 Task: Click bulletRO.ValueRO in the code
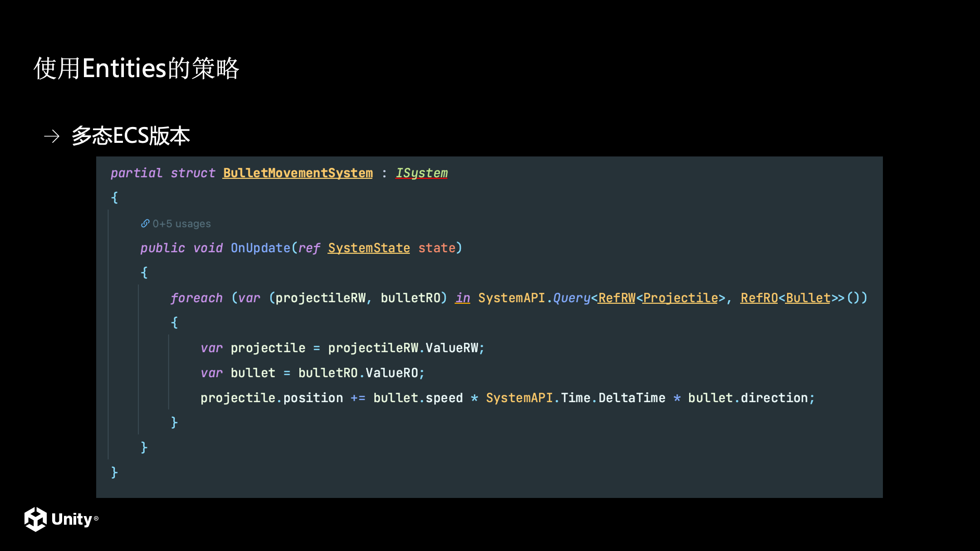coord(358,373)
